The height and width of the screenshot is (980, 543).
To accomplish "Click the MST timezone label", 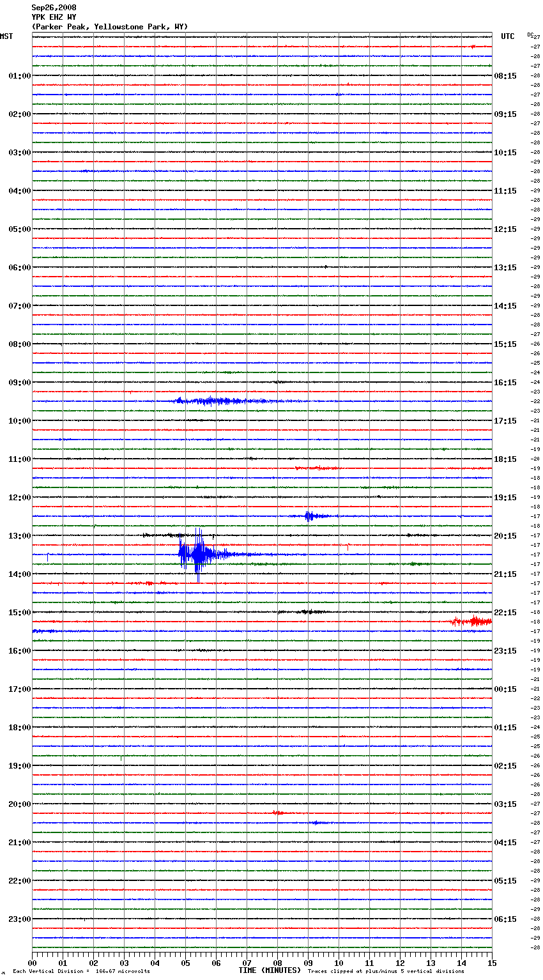I will click(x=6, y=36).
